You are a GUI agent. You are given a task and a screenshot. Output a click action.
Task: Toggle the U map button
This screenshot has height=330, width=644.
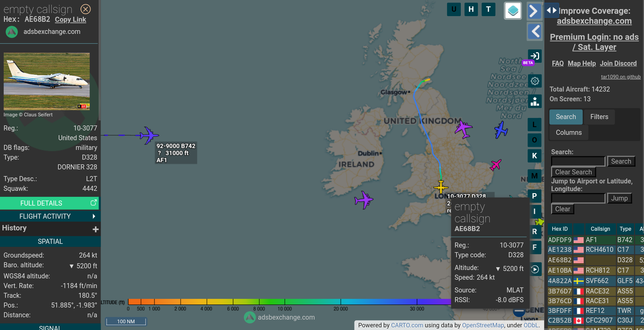[454, 9]
